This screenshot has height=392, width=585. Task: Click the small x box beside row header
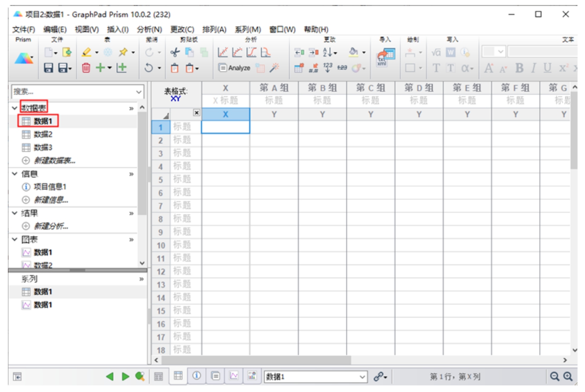196,113
